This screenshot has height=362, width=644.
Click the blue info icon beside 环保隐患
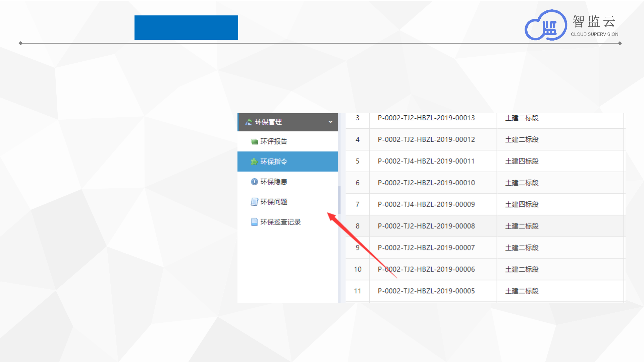(255, 182)
